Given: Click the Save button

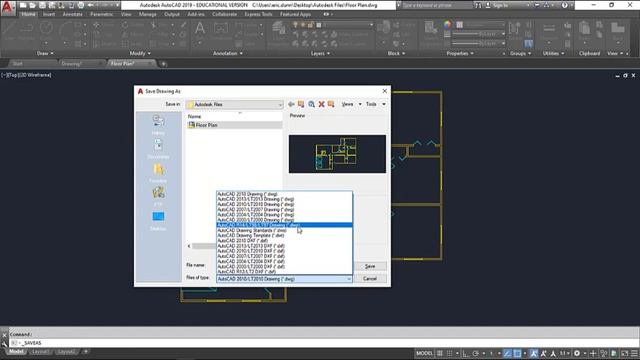Looking at the screenshot, I should tap(370, 266).
